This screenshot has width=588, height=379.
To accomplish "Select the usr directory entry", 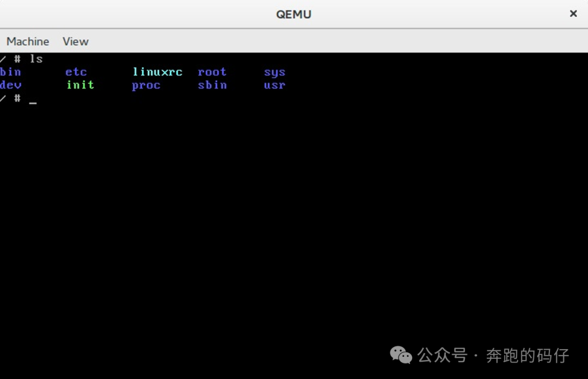I will tap(274, 85).
